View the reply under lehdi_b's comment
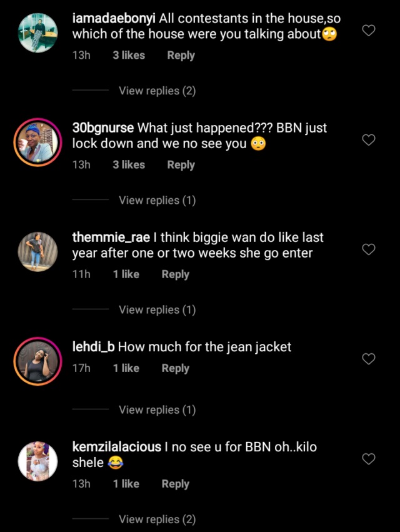This screenshot has height=532, width=400. pyautogui.click(x=157, y=409)
